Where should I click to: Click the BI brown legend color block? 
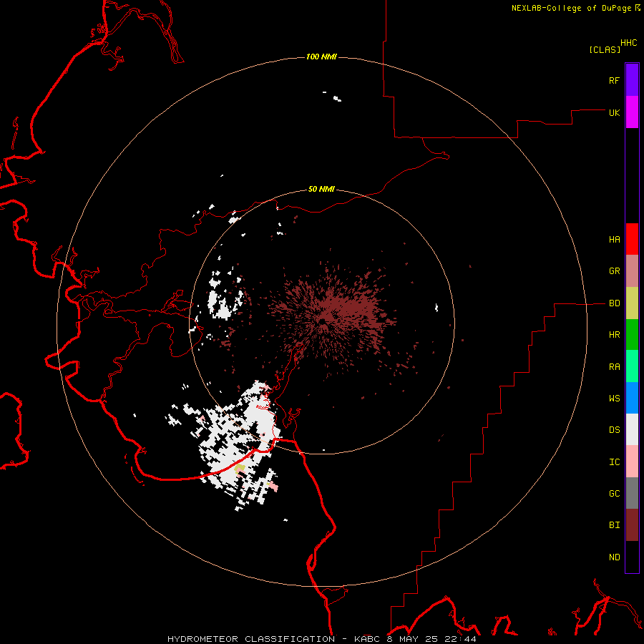click(632, 525)
